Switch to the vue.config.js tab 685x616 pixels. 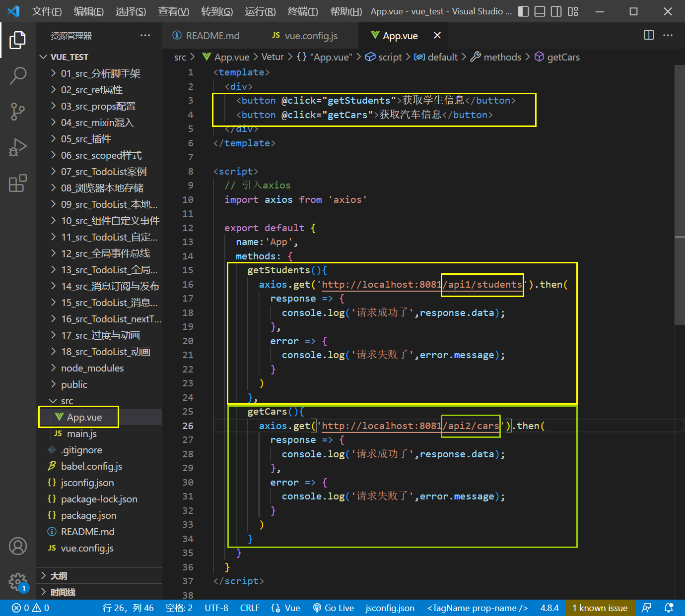[x=310, y=36]
